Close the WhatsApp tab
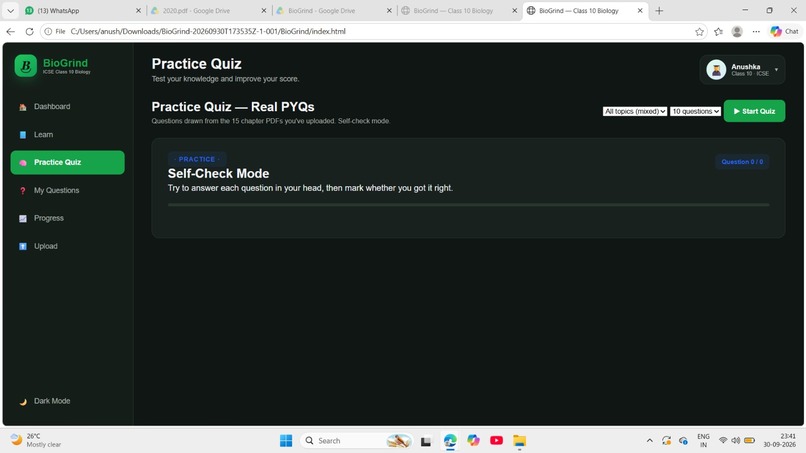806x453 pixels. tap(138, 10)
